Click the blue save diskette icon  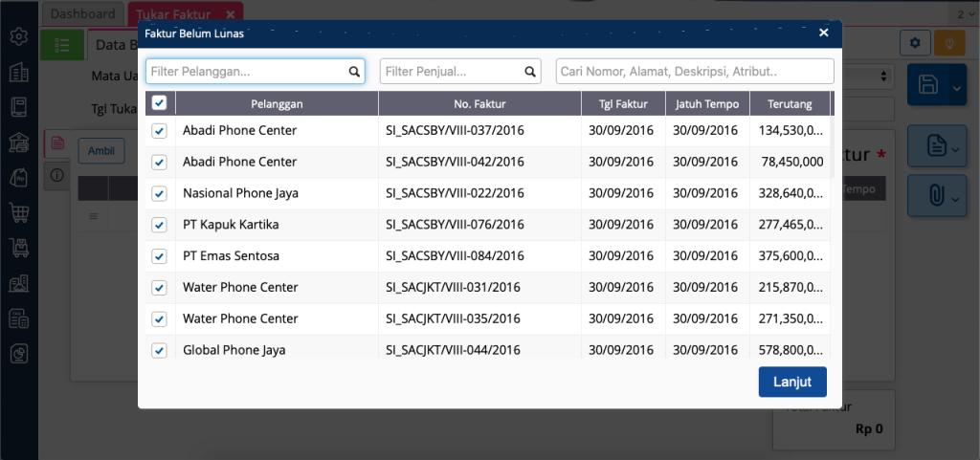click(x=927, y=86)
